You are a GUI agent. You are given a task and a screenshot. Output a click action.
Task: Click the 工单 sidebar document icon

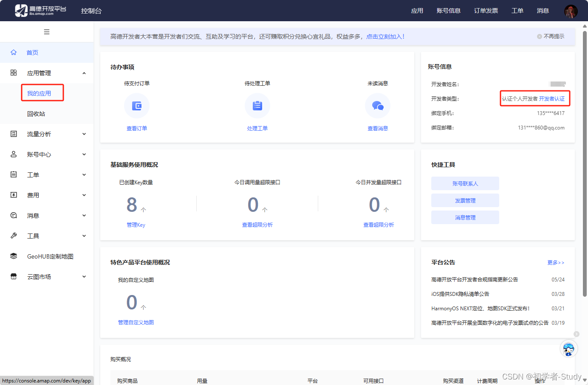pos(14,175)
